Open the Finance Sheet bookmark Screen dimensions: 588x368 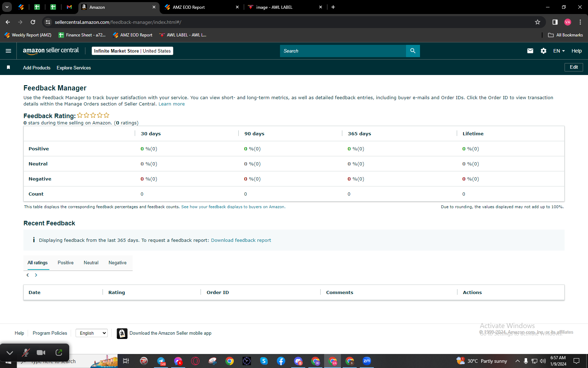pos(82,35)
